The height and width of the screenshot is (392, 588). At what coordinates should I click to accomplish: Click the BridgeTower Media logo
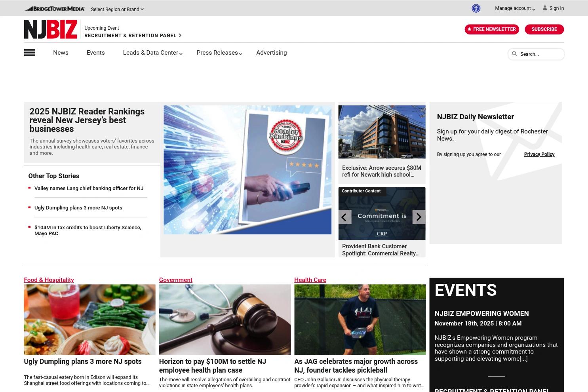[x=54, y=9]
